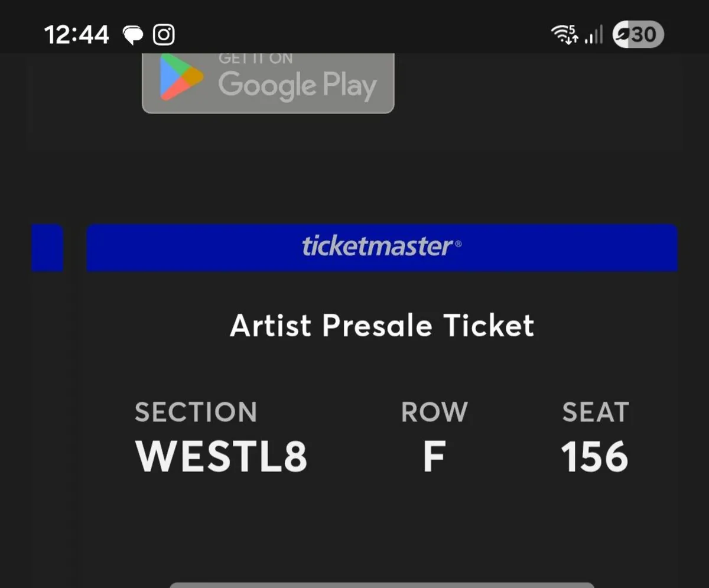Tap the SECTION label
This screenshot has height=588, width=709.
[x=196, y=412]
